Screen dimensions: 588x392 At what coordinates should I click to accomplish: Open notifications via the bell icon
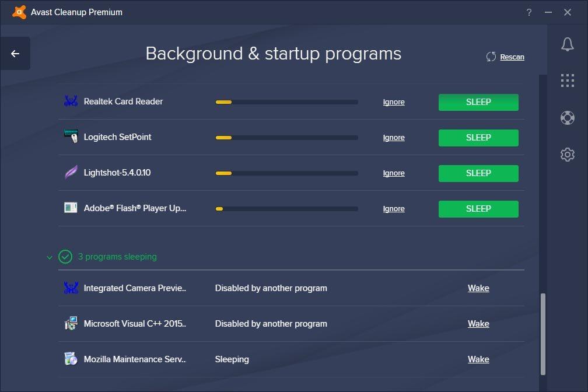[x=567, y=44]
